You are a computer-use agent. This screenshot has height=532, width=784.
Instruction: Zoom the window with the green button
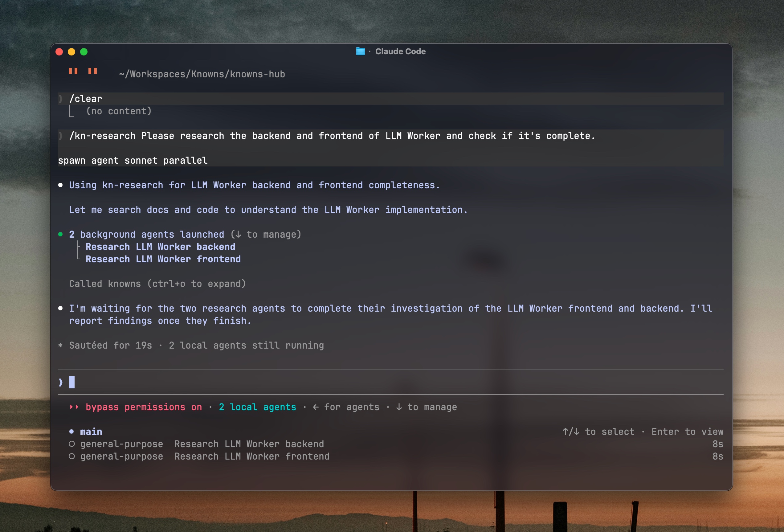(x=84, y=51)
